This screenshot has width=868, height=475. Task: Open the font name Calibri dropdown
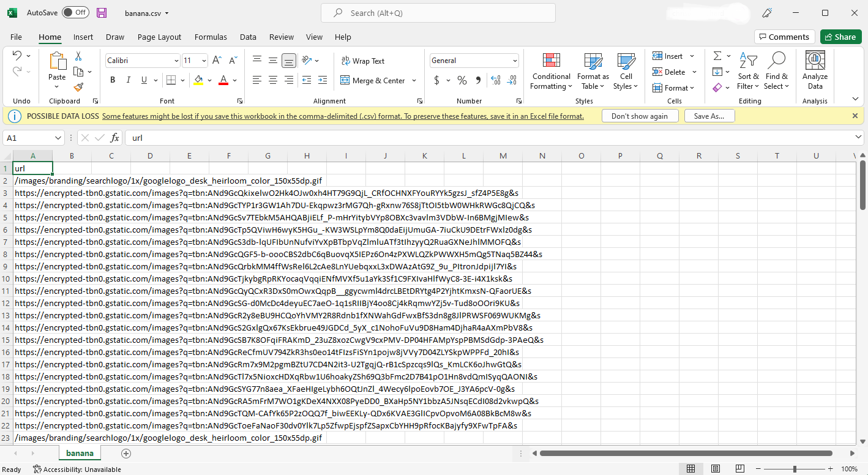pos(176,61)
